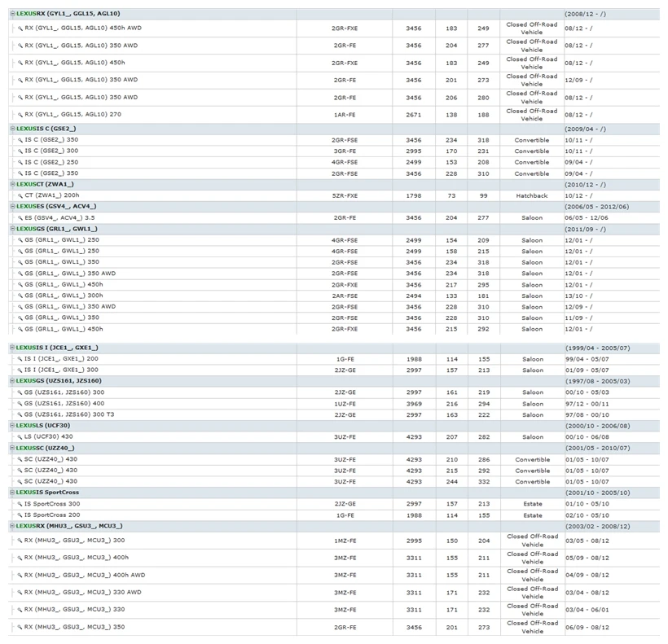Click the magnifier beside IS SportCross 300

pyautogui.click(x=20, y=505)
